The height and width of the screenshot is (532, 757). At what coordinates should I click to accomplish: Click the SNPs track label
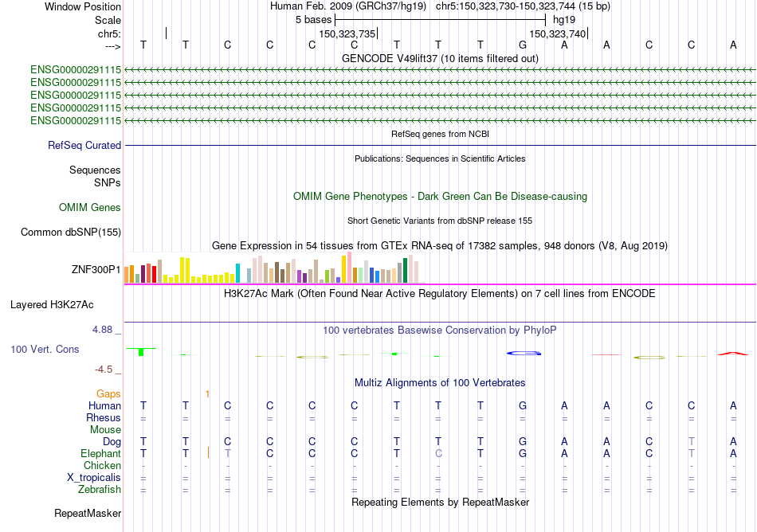tap(108, 183)
